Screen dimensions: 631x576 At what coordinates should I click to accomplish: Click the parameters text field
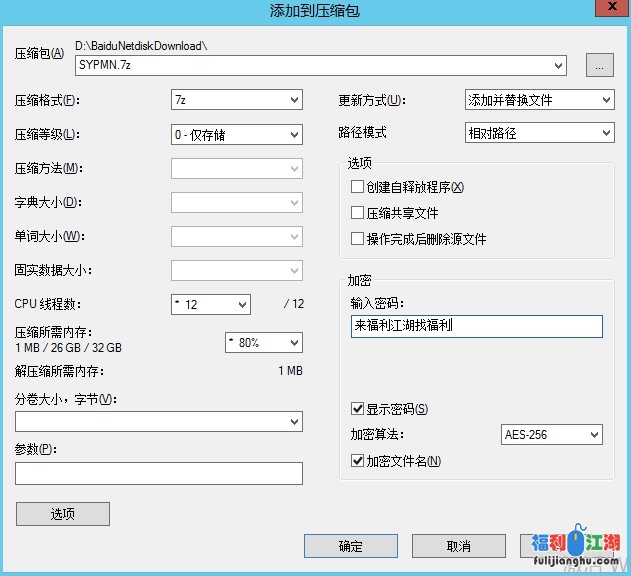[x=159, y=473]
